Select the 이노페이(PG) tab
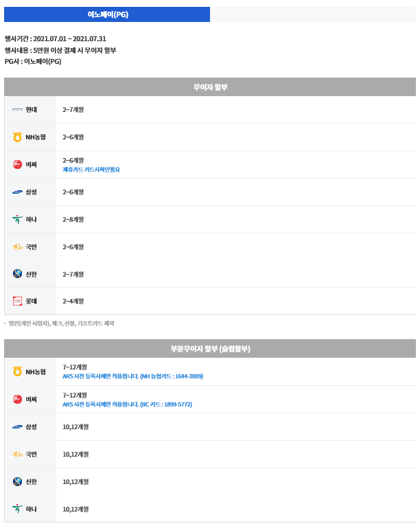 (107, 14)
